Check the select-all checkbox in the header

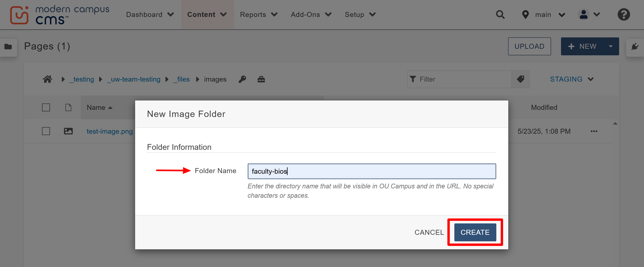point(46,107)
